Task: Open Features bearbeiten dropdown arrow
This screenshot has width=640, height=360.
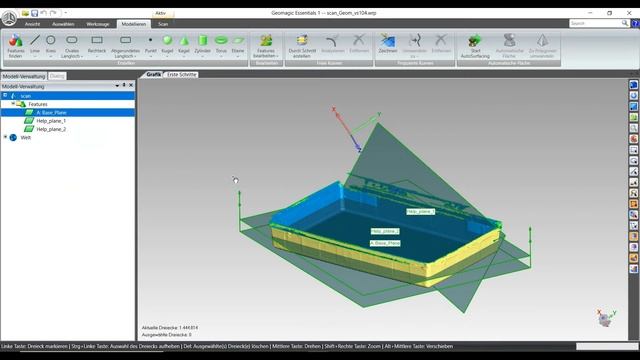Action: pyautogui.click(x=278, y=56)
